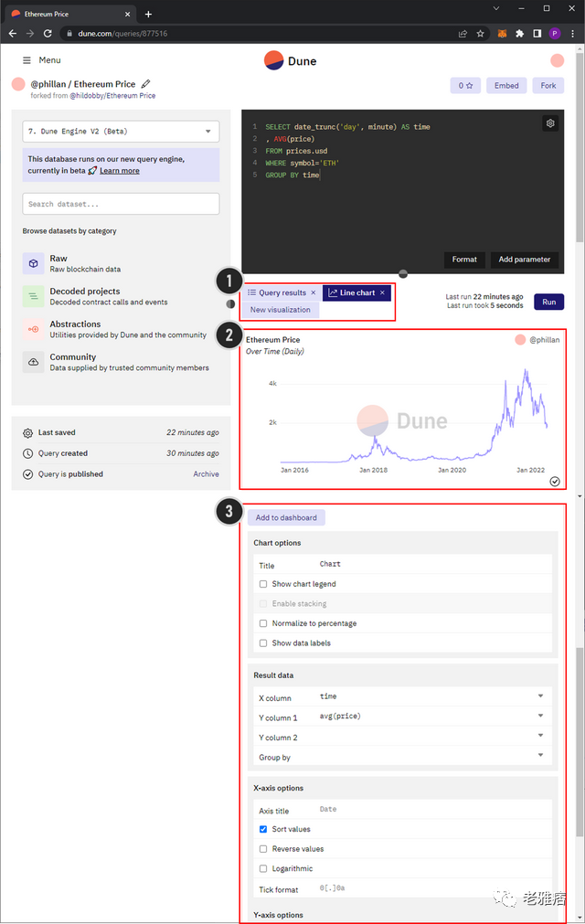This screenshot has width=585, height=924.
Task: Click the Axis title Date field
Action: tap(435, 810)
